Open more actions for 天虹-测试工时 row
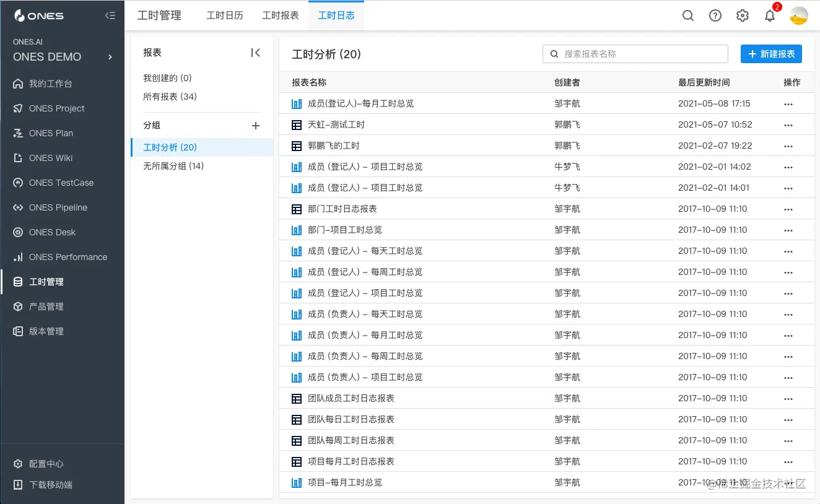The height and width of the screenshot is (504, 820). [788, 125]
